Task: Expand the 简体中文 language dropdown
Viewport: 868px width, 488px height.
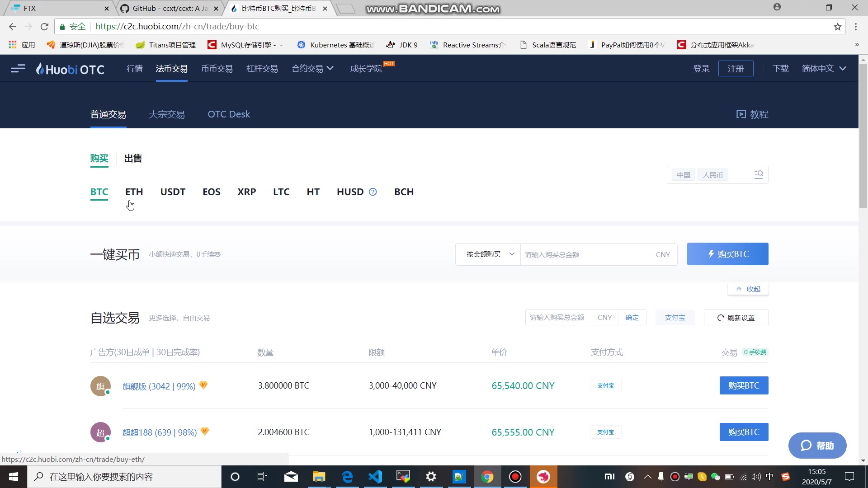Action: pyautogui.click(x=825, y=69)
